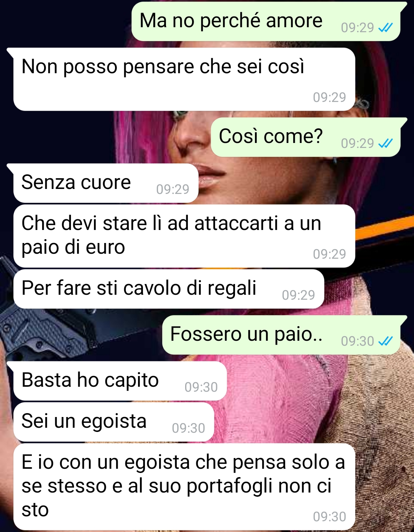Tap the 'Ma no perché amore' message

[266, 21]
